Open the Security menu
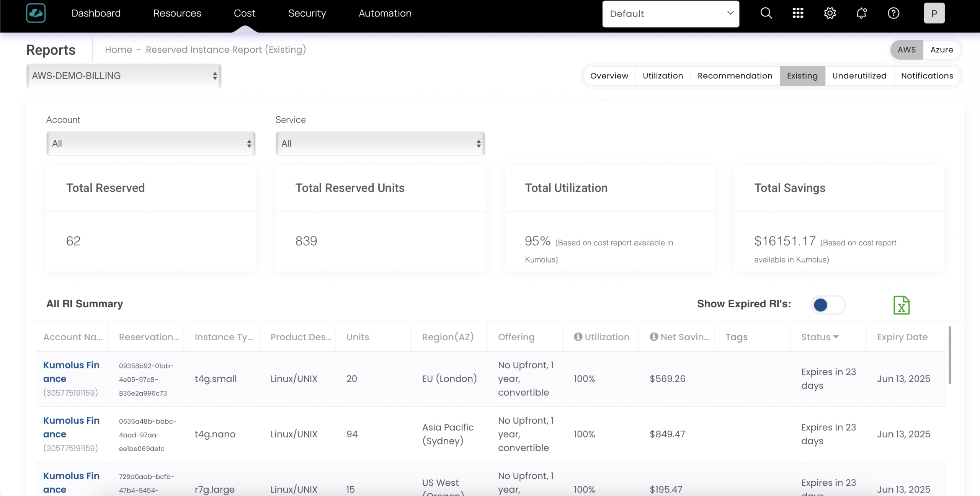Image resolution: width=980 pixels, height=496 pixels. 307,13
